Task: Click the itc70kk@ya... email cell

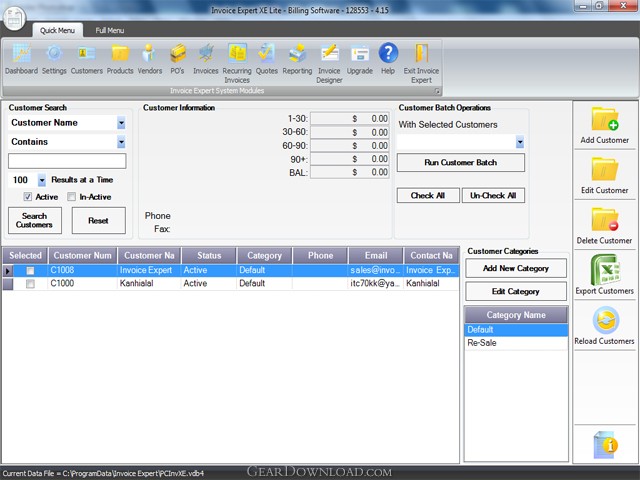Action: [376, 284]
